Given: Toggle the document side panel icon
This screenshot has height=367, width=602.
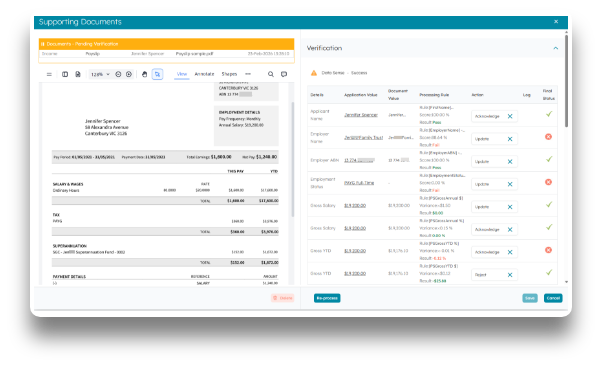Looking at the screenshot, I should [65, 74].
